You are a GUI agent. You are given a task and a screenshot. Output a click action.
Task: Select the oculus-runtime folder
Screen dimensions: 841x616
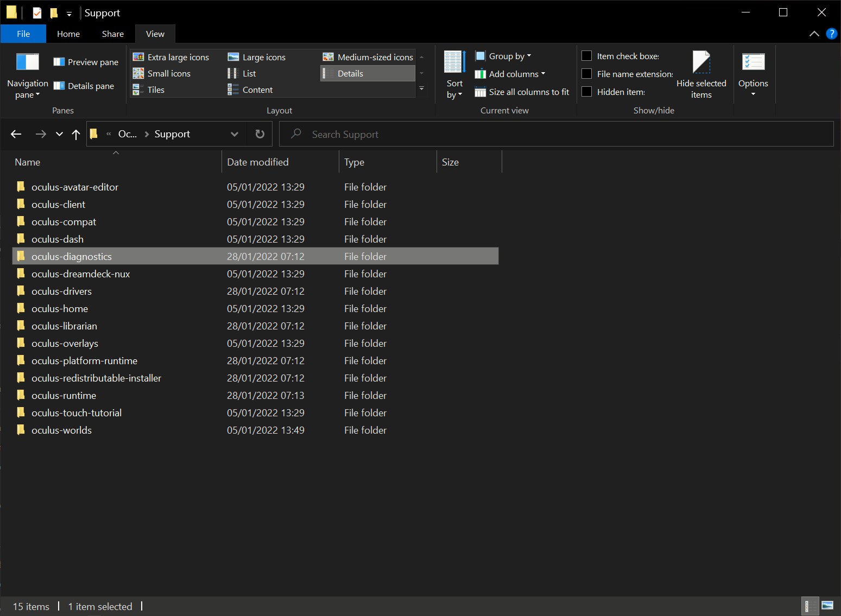[64, 396]
